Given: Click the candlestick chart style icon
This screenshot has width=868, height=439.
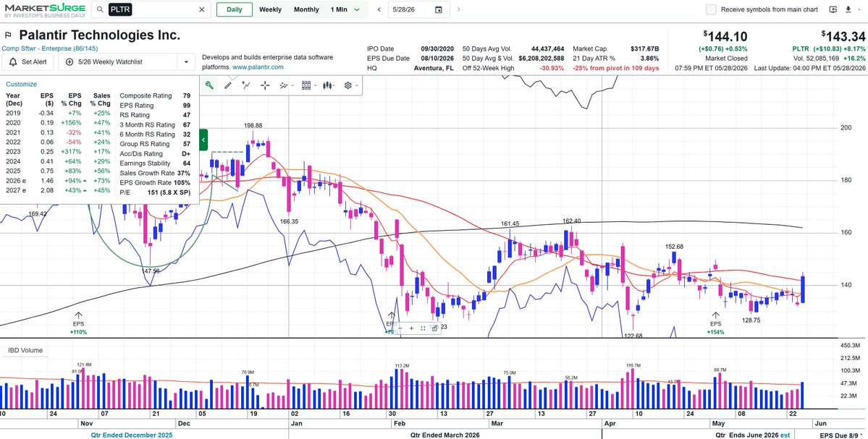Looking at the screenshot, I should [327, 85].
